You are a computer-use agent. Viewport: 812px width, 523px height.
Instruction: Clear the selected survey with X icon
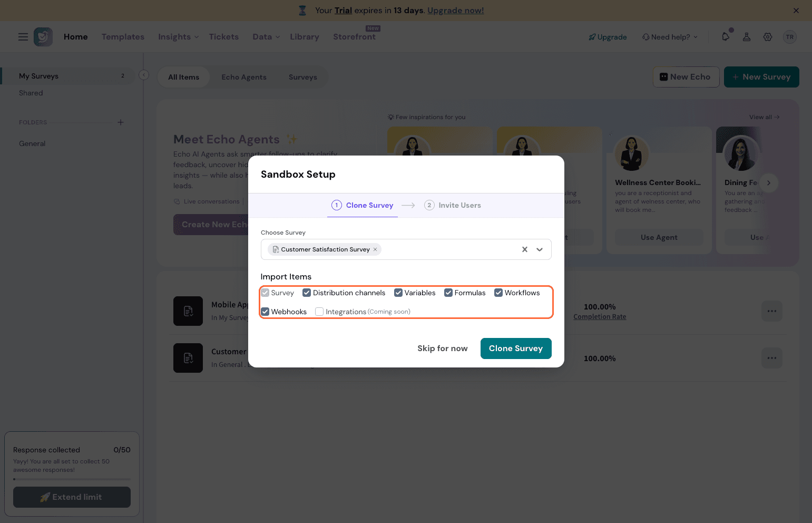(x=524, y=249)
